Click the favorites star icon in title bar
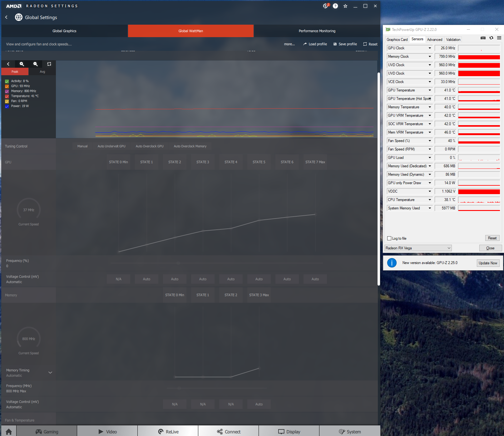504x436 pixels. point(345,6)
